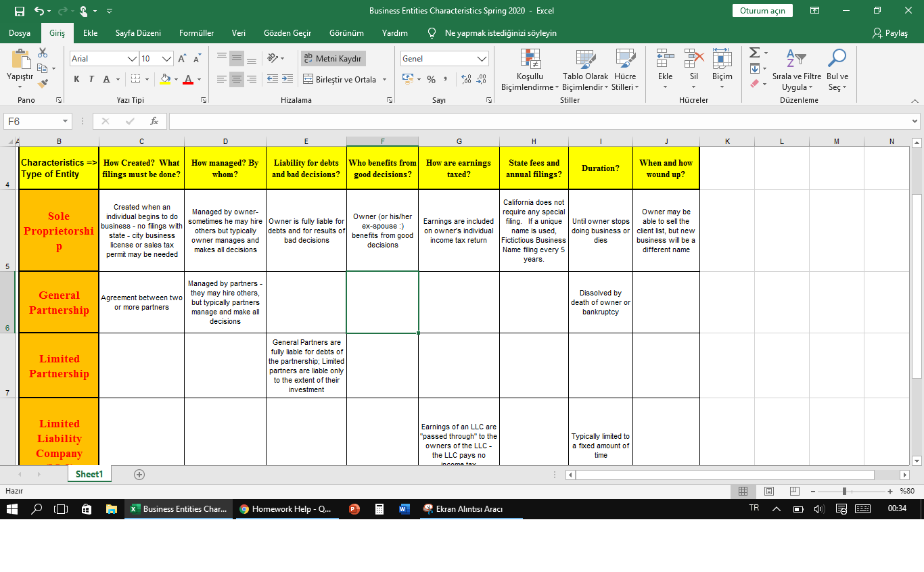The image size is (924, 572).
Task: Open the Koşullu Biçimlendirme menu
Action: click(x=530, y=71)
